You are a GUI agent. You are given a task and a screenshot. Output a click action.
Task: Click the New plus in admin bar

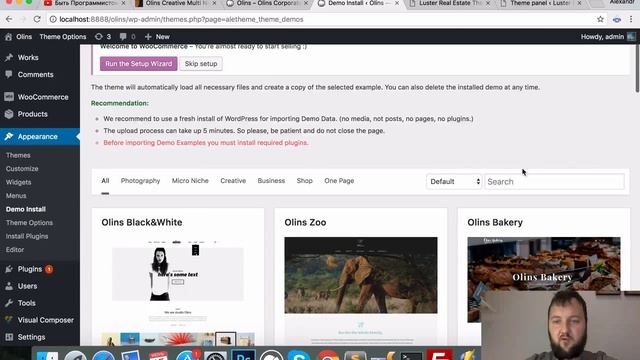[x=157, y=37]
